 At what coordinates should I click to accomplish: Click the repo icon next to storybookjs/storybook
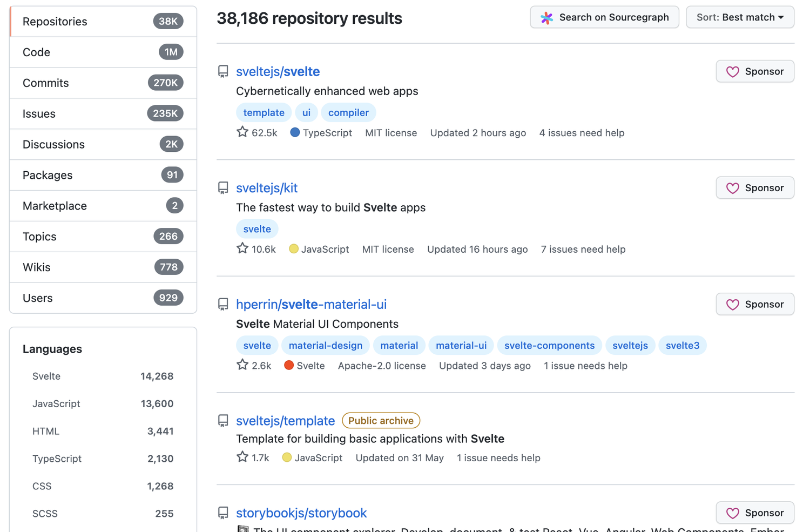223,513
